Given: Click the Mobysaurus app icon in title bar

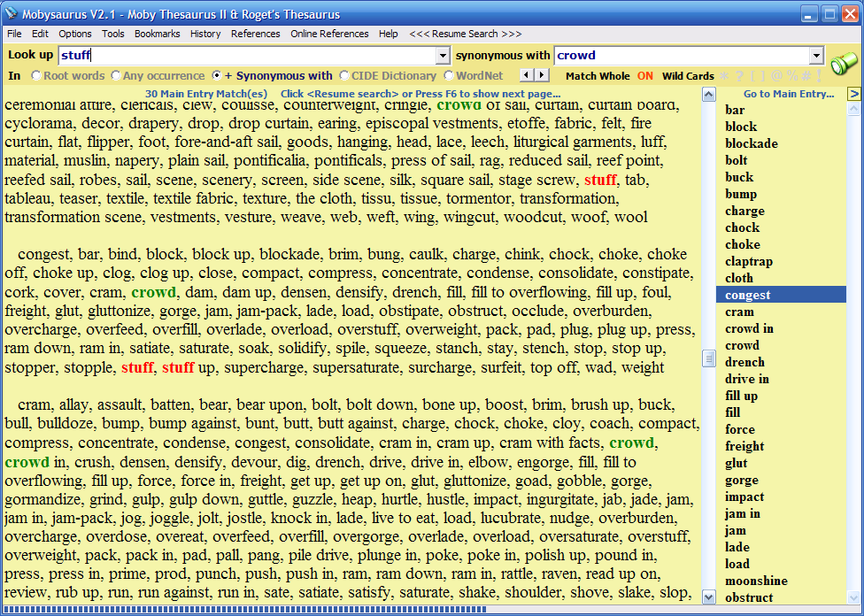Looking at the screenshot, I should point(11,14).
